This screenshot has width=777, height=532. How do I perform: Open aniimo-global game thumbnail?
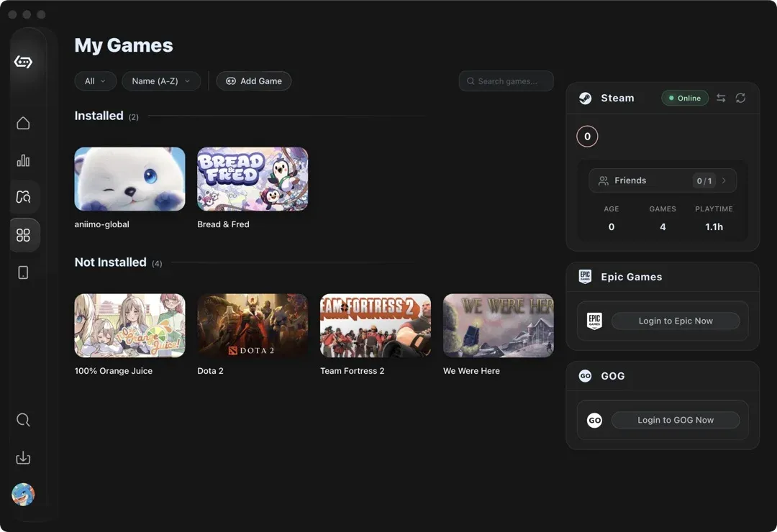click(129, 179)
